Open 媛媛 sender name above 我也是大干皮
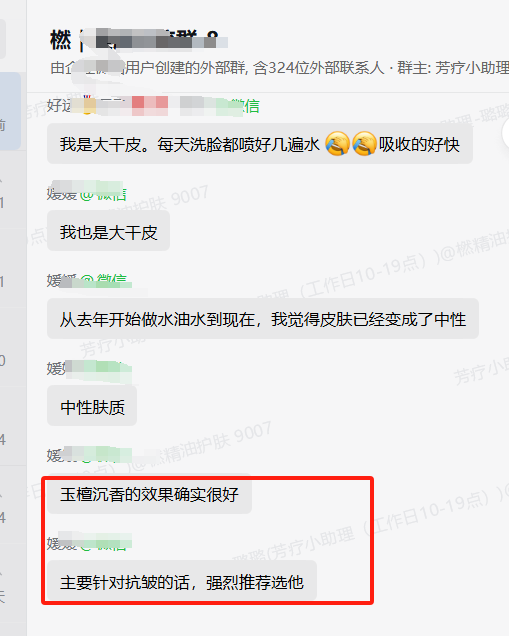 point(86,193)
